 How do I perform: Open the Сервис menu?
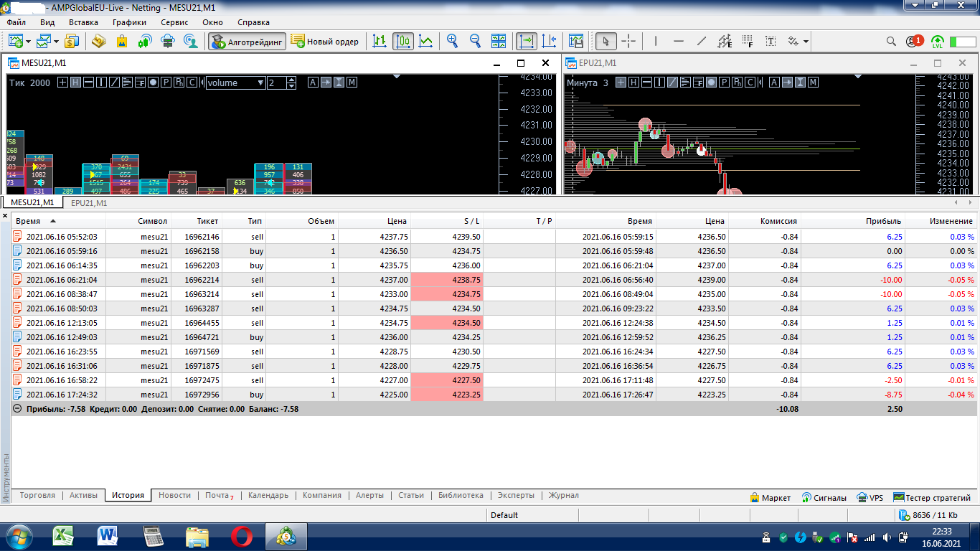[174, 22]
